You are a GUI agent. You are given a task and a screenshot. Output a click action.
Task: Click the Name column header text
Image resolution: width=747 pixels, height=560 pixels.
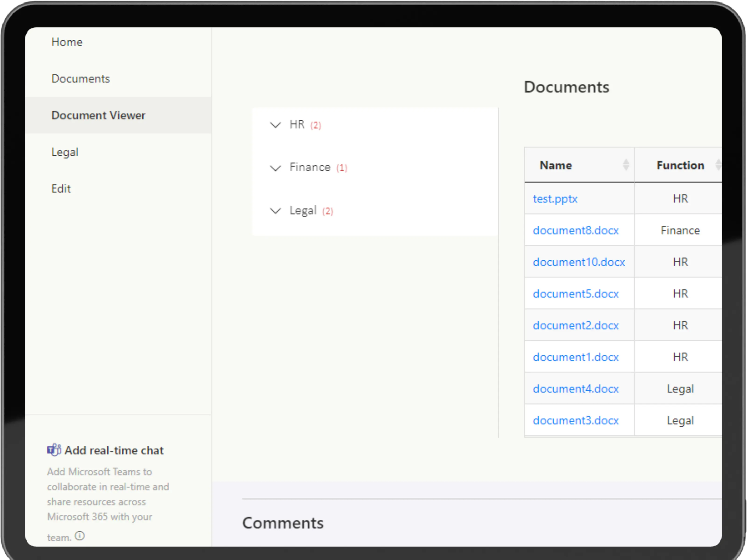tap(556, 165)
